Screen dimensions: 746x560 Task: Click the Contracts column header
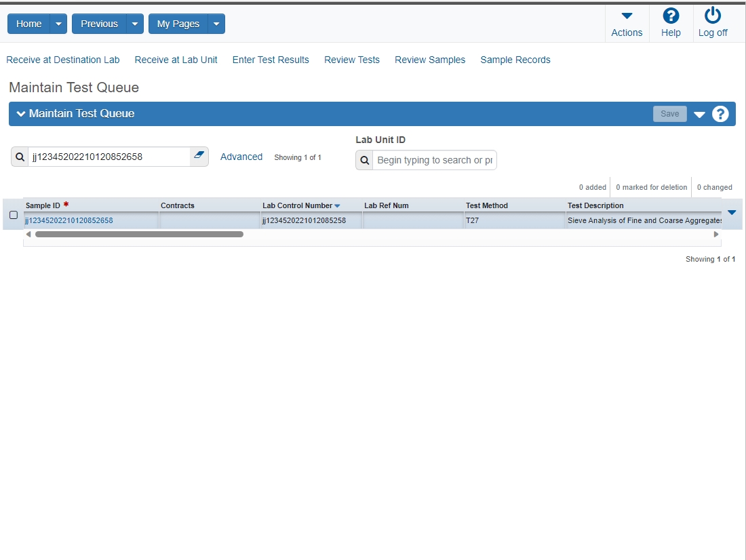click(x=178, y=205)
